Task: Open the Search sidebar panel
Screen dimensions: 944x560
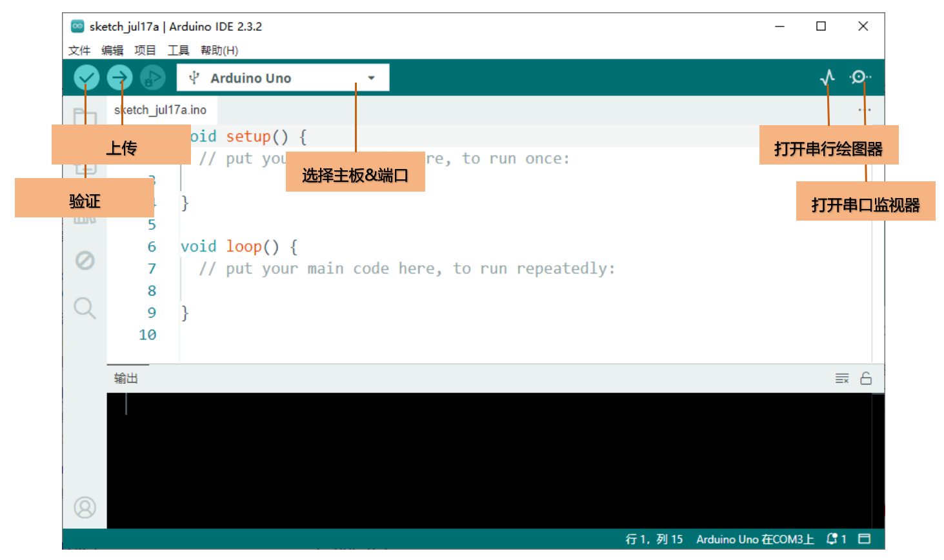Action: (85, 308)
